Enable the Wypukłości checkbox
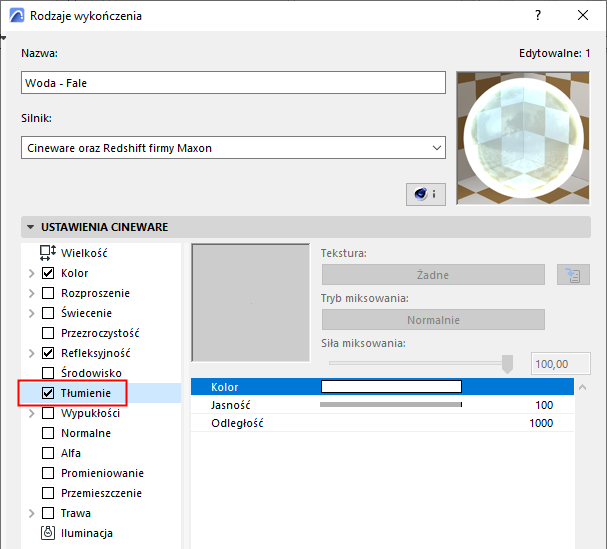Image resolution: width=607 pixels, height=549 pixels. 48,413
